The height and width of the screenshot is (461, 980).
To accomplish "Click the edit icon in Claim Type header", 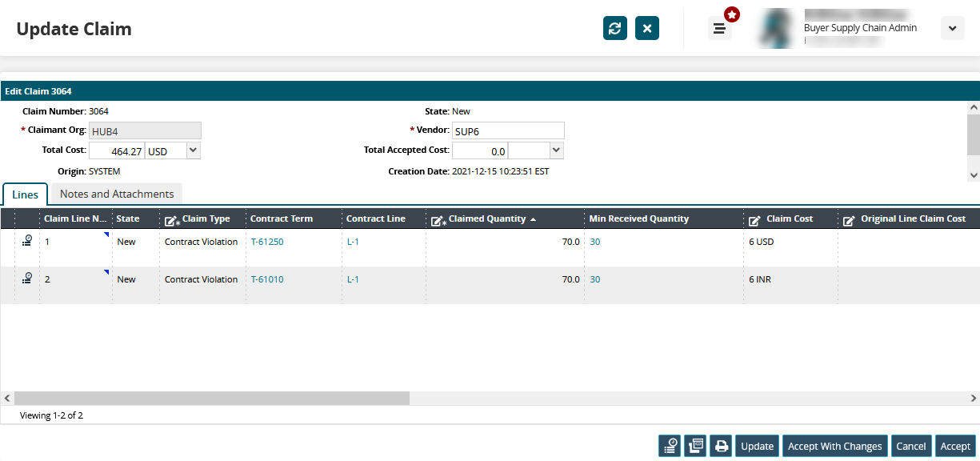I will (x=171, y=219).
